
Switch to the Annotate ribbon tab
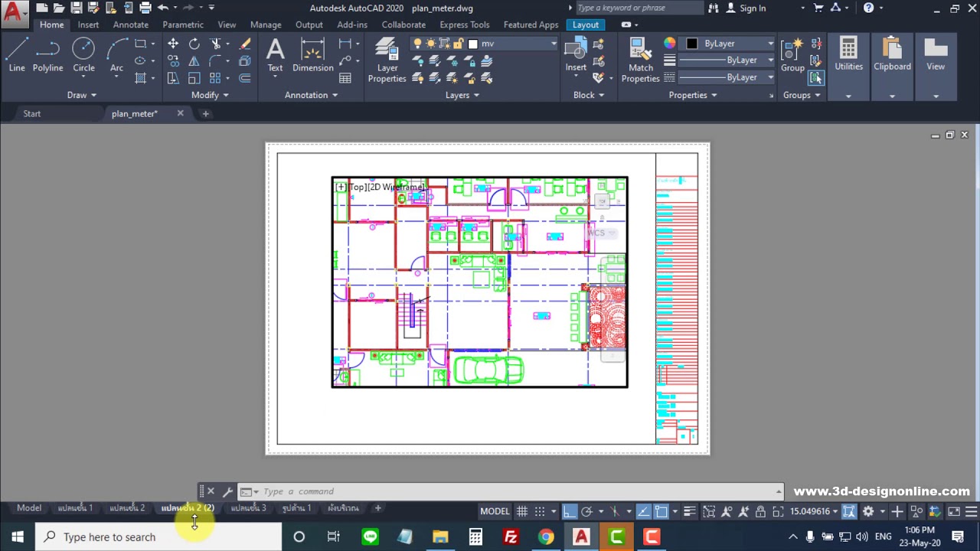coord(131,24)
